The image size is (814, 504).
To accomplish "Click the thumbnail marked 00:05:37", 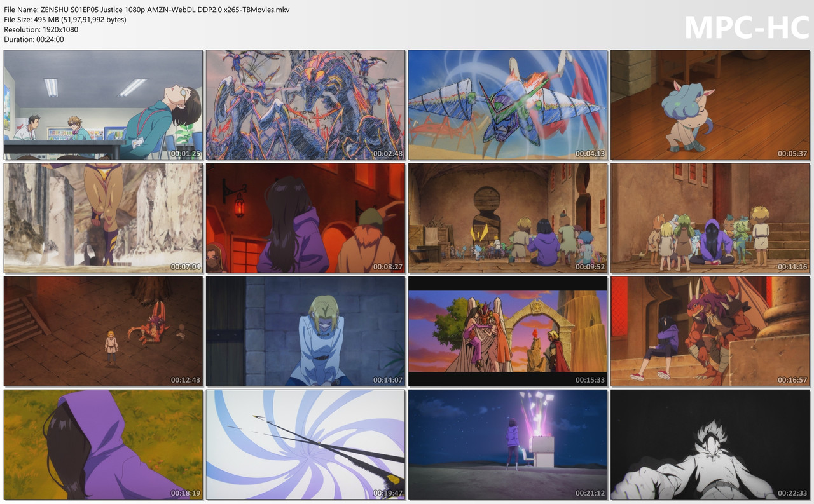I will click(710, 105).
